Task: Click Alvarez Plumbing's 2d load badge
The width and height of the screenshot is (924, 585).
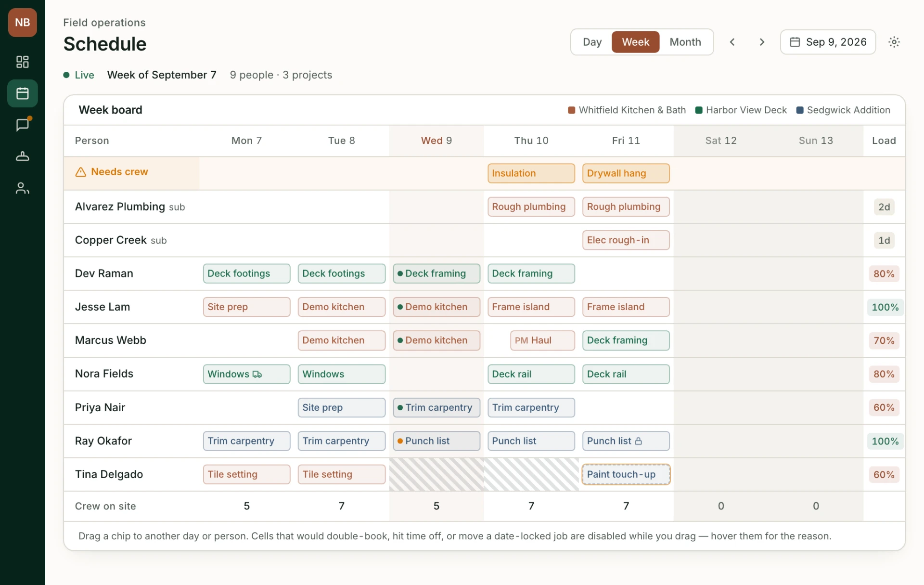Action: pos(884,207)
